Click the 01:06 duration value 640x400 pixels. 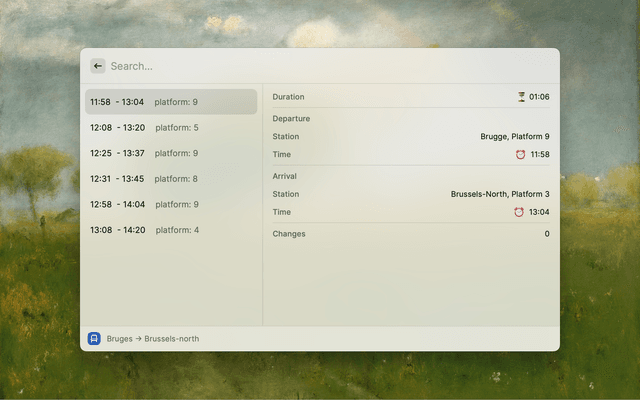click(539, 97)
